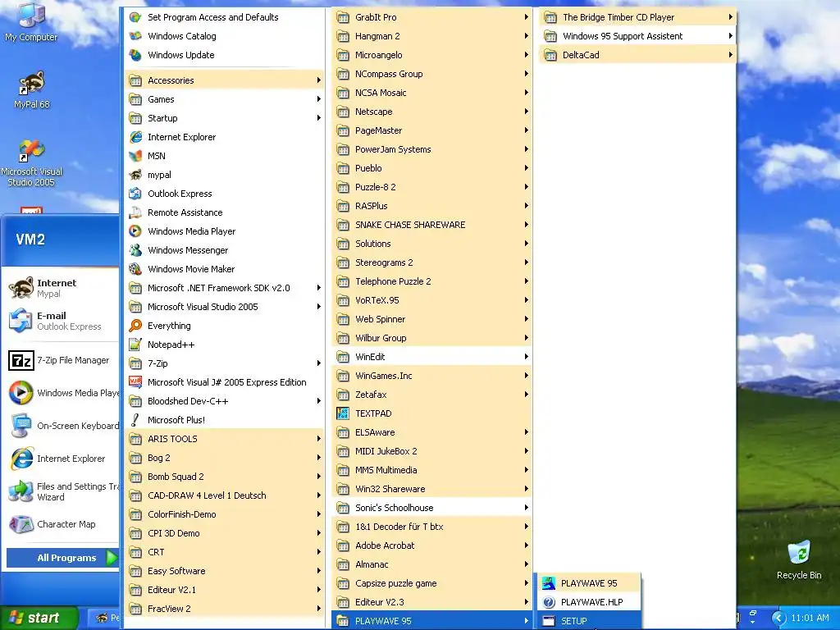The width and height of the screenshot is (840, 630).
Task: Open My Computer desktop icon
Action: pos(31,21)
